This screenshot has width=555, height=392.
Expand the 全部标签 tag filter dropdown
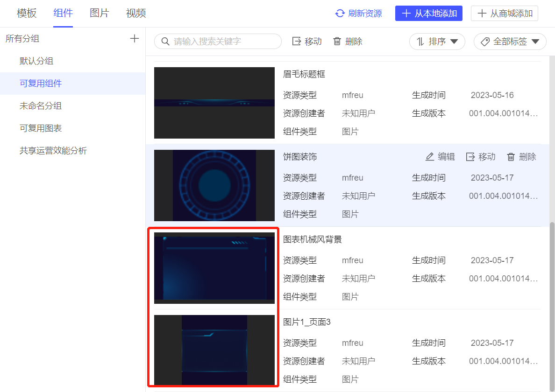[x=510, y=42]
